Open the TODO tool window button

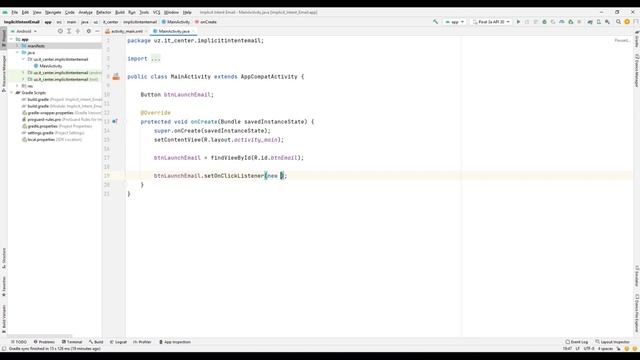click(19, 342)
